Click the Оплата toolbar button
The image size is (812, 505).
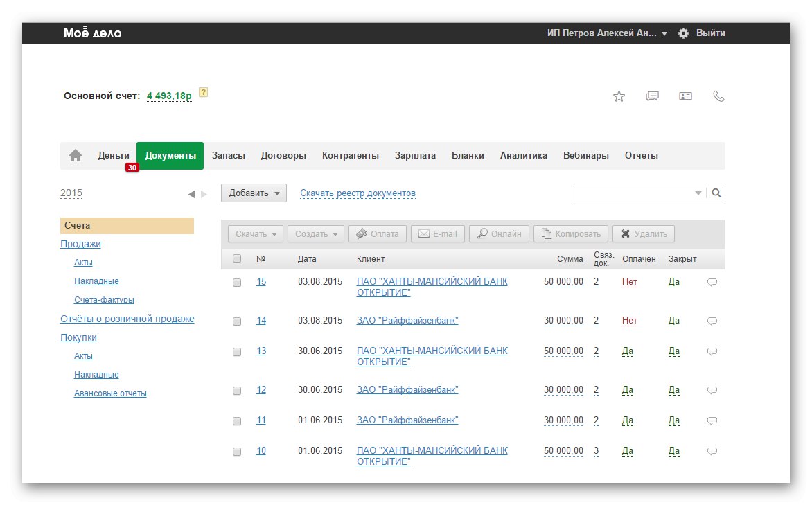(378, 234)
